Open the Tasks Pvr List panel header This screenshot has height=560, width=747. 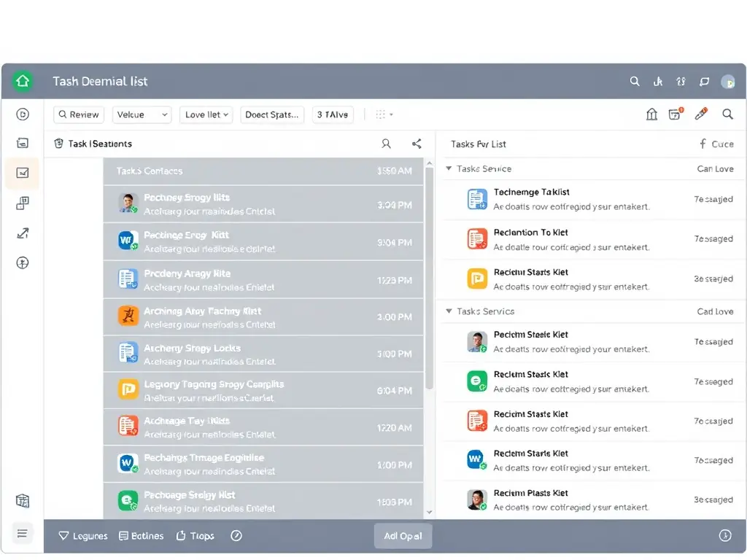[477, 144]
